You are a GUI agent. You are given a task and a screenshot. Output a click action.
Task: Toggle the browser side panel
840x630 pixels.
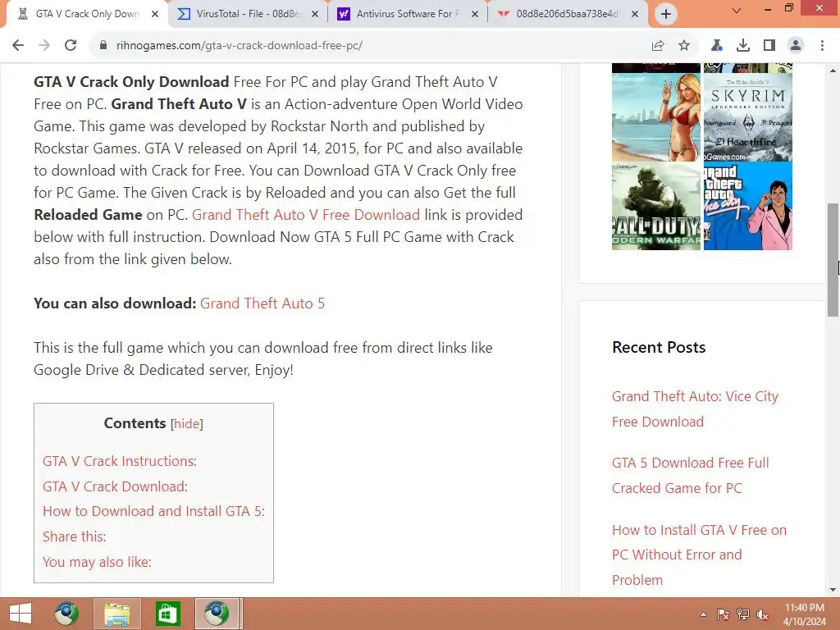(769, 46)
